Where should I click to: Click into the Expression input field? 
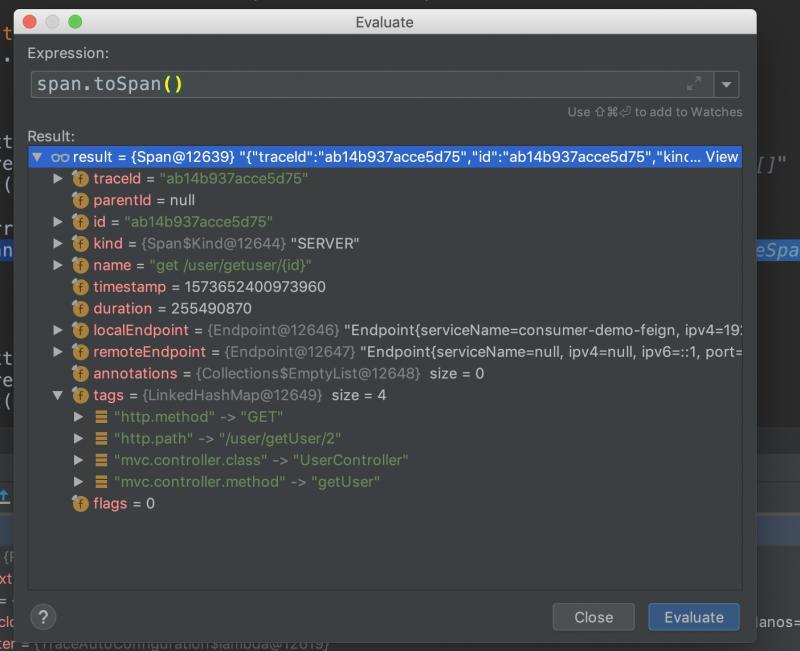click(x=350, y=85)
